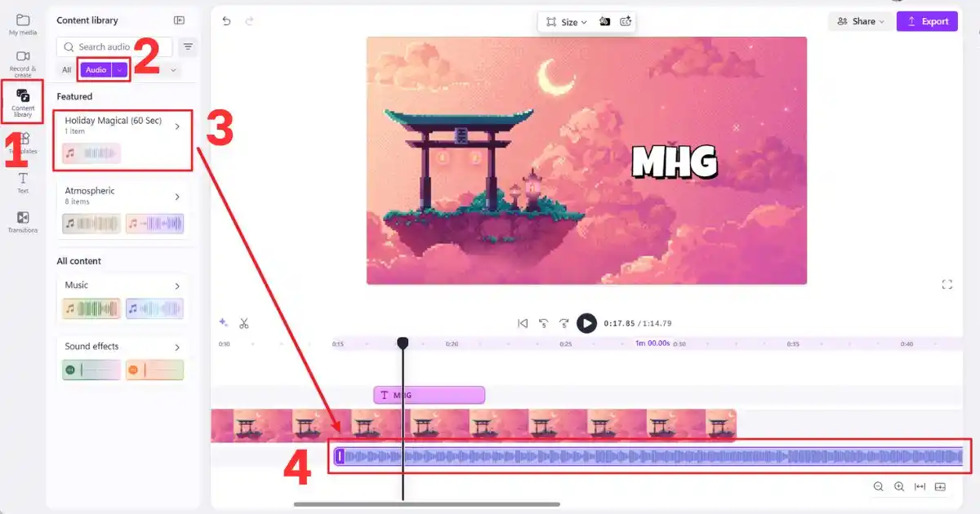Skip forward five seconds

[x=563, y=323]
